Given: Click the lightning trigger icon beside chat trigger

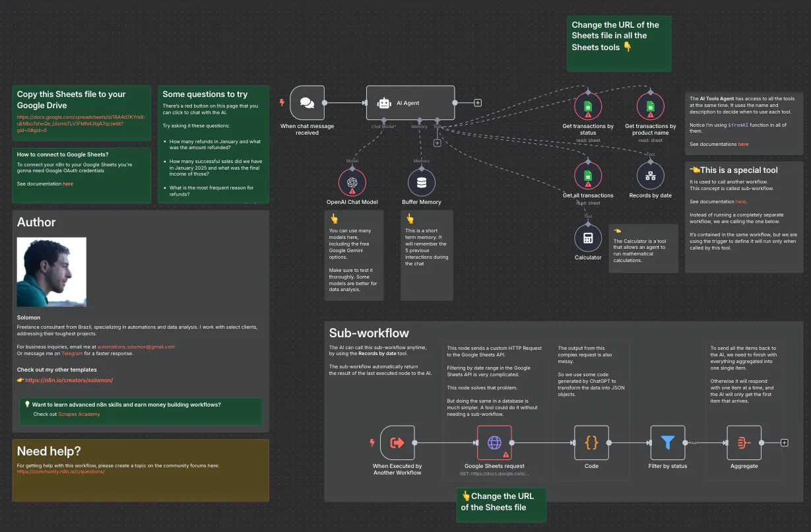Looking at the screenshot, I should click(x=282, y=102).
